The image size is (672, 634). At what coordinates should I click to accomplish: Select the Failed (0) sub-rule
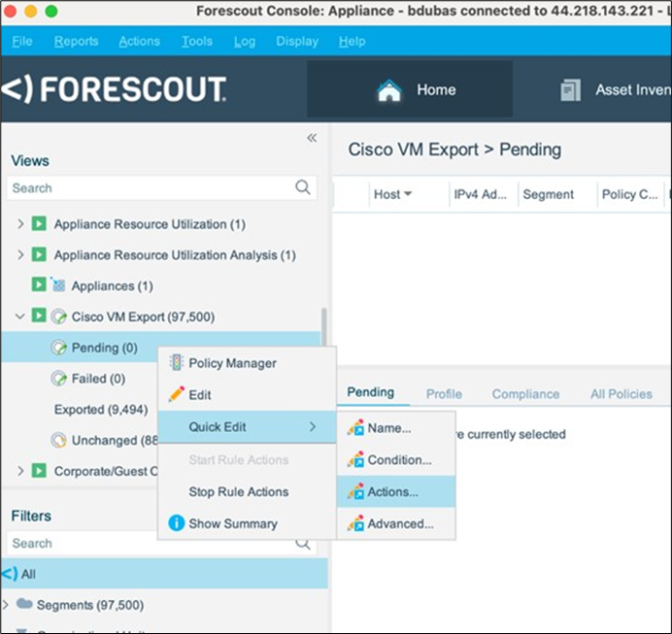(x=98, y=379)
